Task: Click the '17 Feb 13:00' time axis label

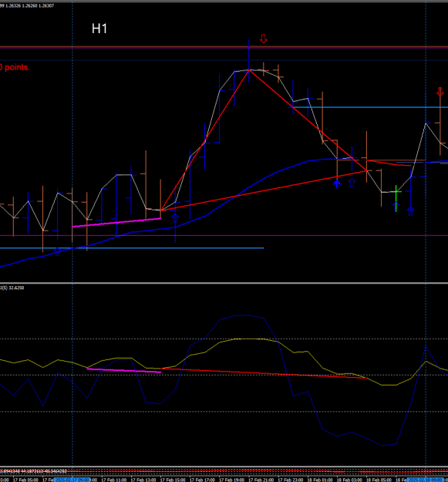Action: pos(143,480)
